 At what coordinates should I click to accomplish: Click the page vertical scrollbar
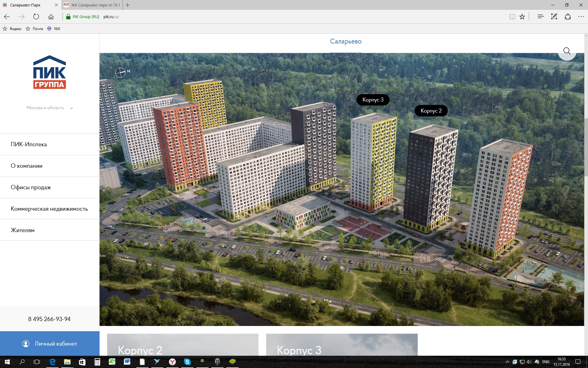point(586,147)
